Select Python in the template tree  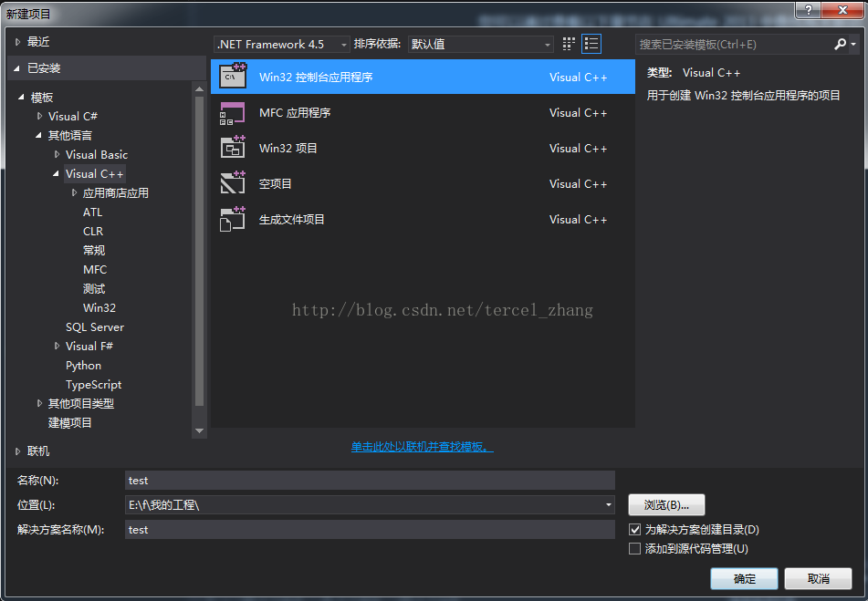[84, 366]
